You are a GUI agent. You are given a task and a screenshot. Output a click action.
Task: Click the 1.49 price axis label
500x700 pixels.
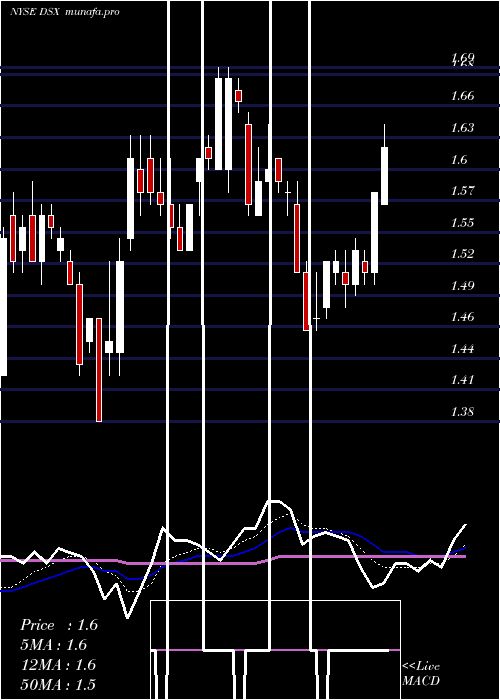tap(462, 285)
